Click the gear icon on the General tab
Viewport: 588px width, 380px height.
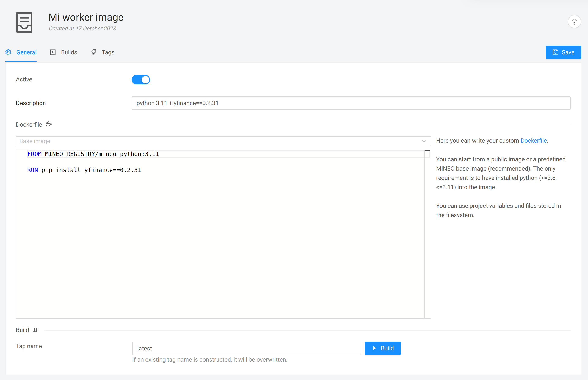(8, 52)
